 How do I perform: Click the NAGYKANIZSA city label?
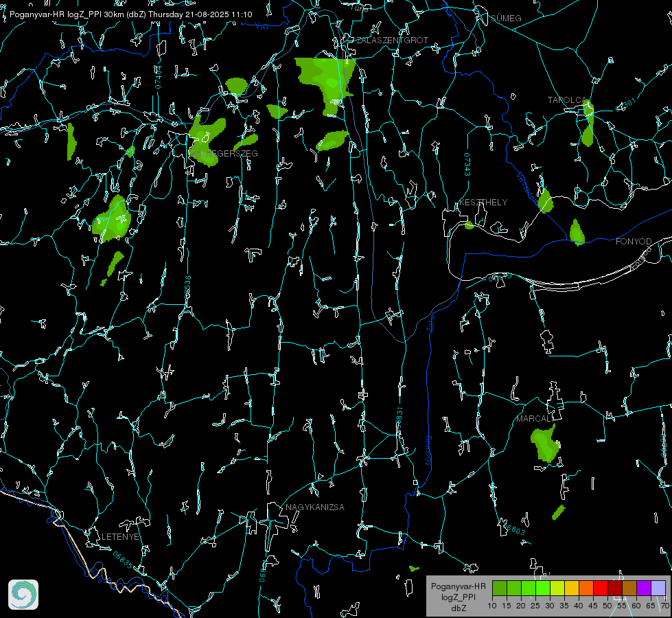pyautogui.click(x=315, y=507)
